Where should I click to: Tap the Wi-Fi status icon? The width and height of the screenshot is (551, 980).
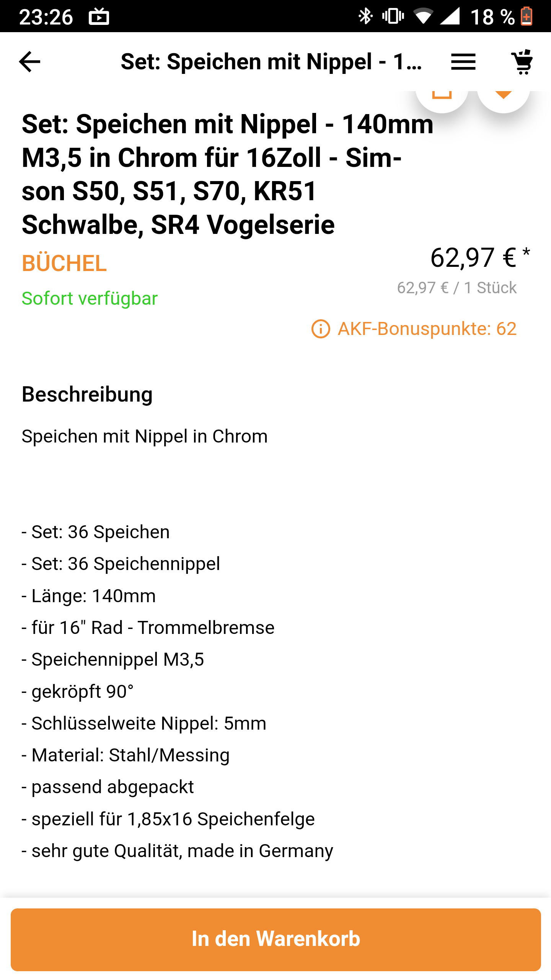coord(423,16)
